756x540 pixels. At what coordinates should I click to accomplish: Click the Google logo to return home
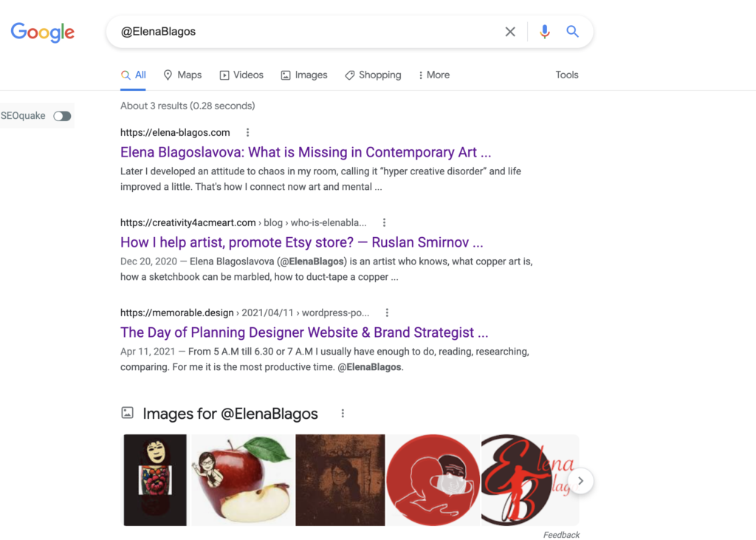coord(42,33)
